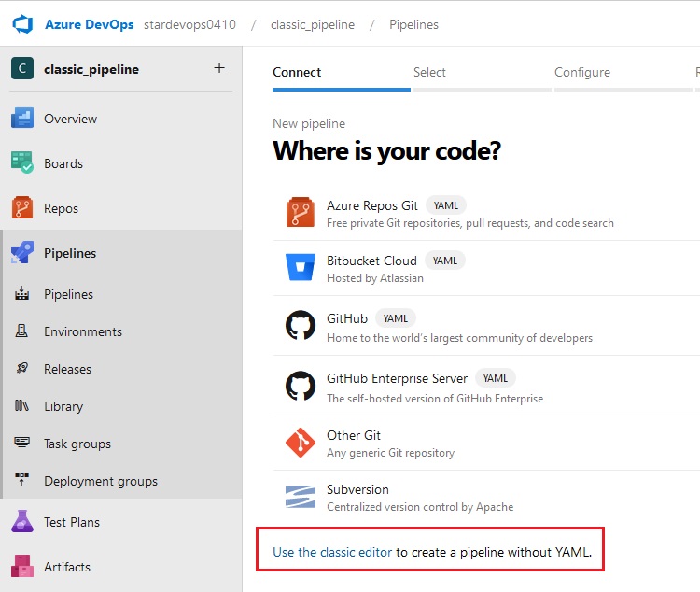Select the bold Pipelines hub label
Viewport: 700px width, 592px height.
click(70, 253)
